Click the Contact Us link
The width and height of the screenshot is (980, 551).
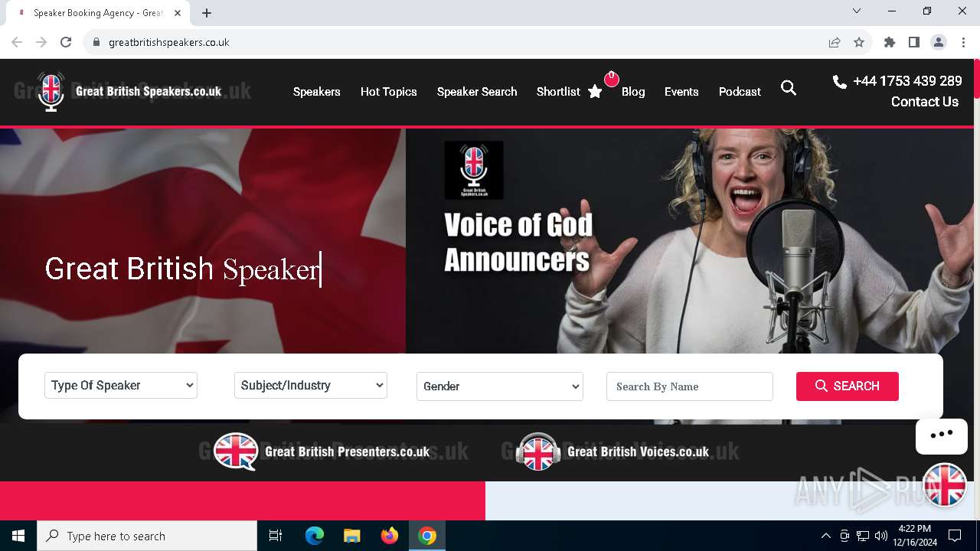[925, 102]
